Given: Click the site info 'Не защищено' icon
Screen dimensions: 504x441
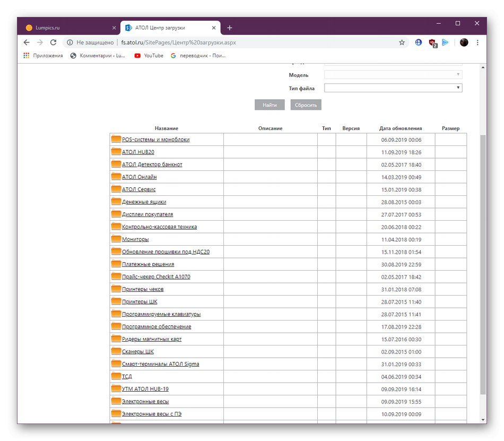Looking at the screenshot, I should coord(69,42).
